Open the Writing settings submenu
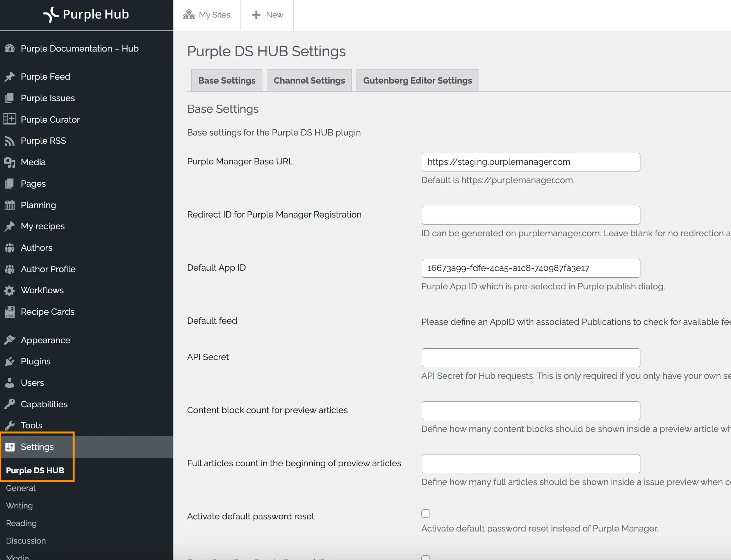Viewport: 731px width, 560px height. [x=20, y=506]
